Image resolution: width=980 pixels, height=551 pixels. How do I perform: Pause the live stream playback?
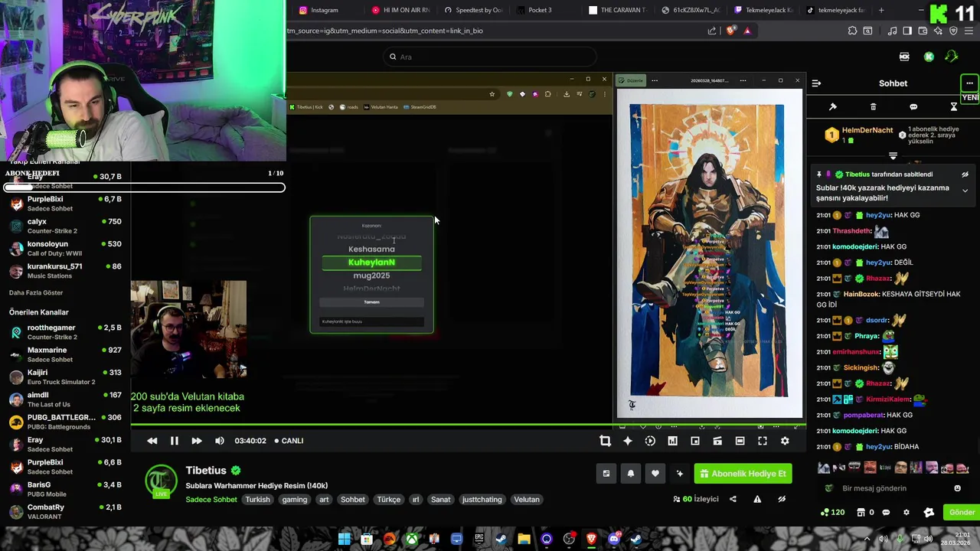point(175,441)
